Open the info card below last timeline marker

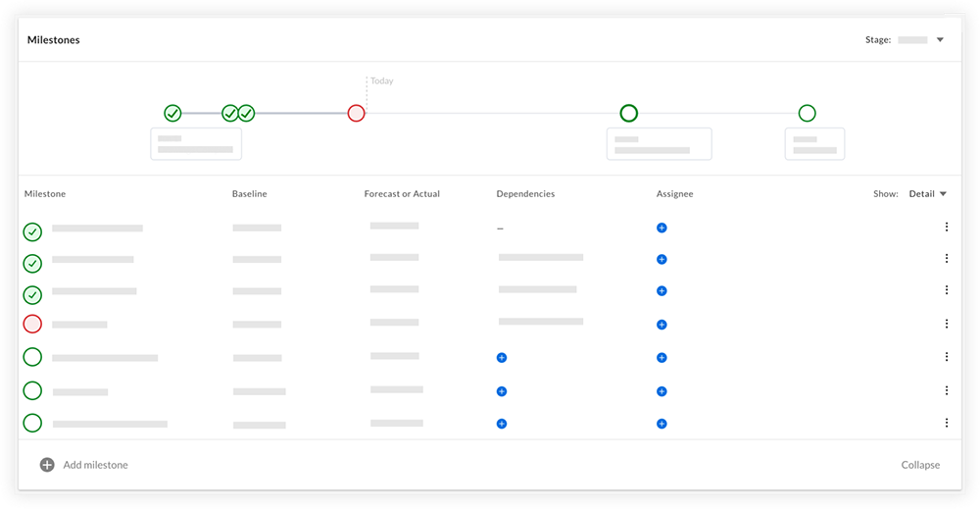coord(815,144)
